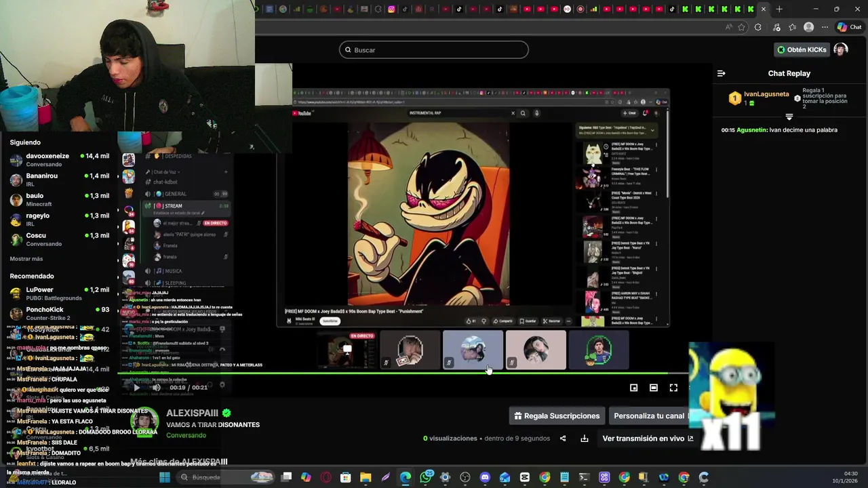Open rageylo channel in sidebar
The width and height of the screenshot is (868, 488).
pos(60,219)
